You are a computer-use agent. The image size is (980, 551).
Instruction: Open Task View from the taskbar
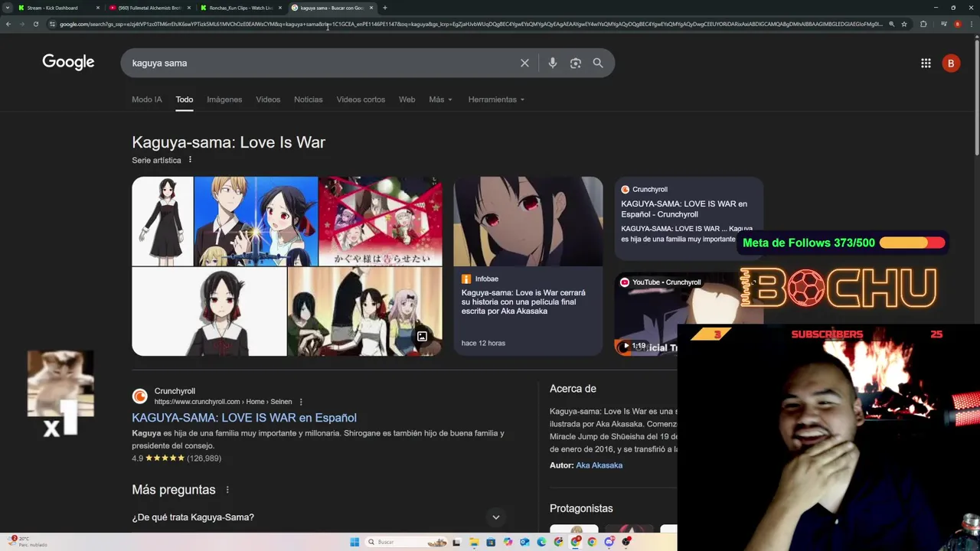[x=456, y=542]
